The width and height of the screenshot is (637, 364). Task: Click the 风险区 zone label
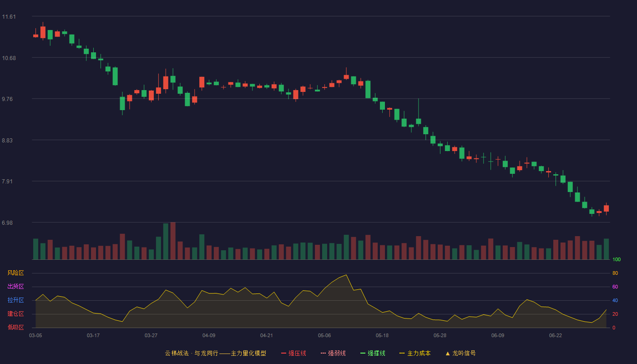[15, 273]
